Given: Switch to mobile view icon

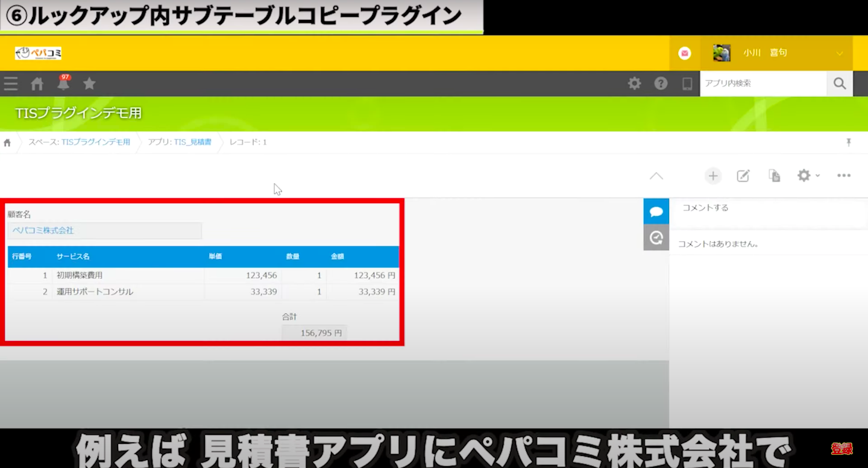Looking at the screenshot, I should click(687, 84).
